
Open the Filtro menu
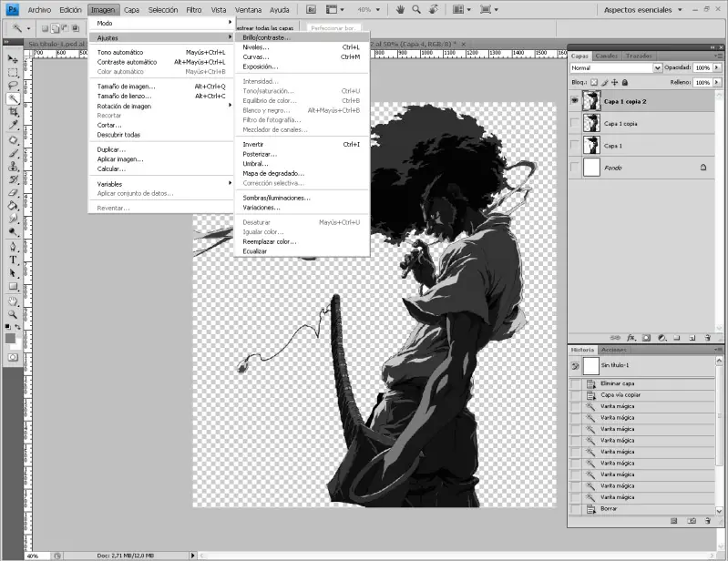[193, 10]
